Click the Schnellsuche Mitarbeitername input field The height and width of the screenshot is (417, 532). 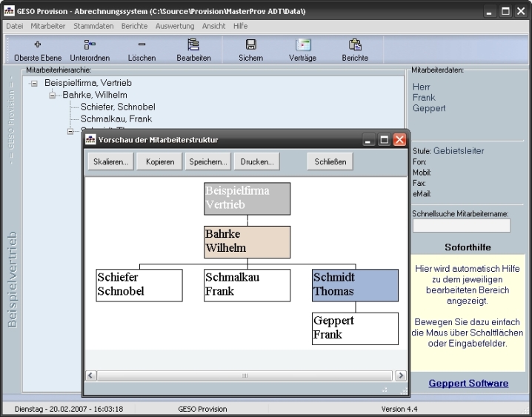pos(462,225)
